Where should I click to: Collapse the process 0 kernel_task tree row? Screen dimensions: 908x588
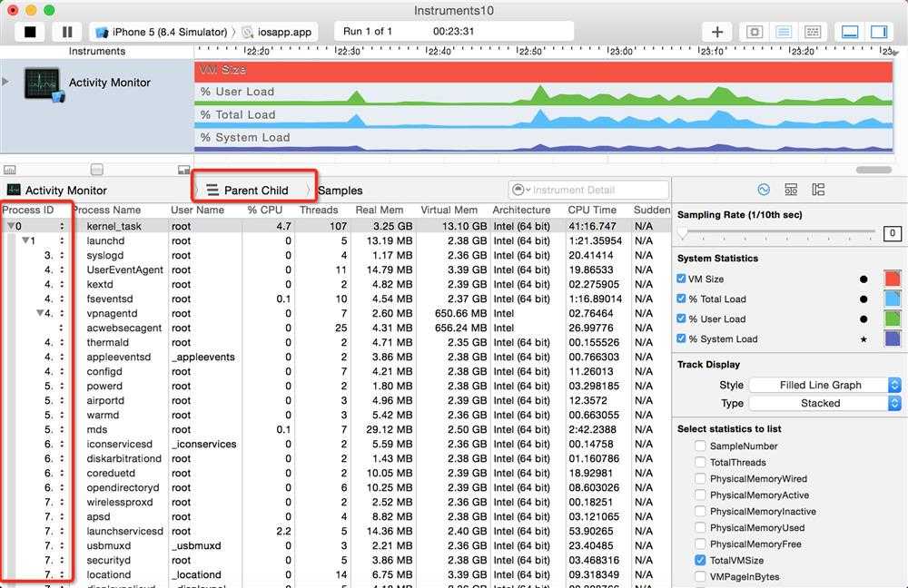(10, 226)
